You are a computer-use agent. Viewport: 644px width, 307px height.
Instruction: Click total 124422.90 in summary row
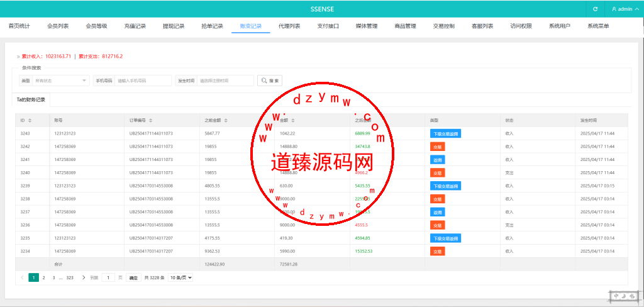coord(214,264)
